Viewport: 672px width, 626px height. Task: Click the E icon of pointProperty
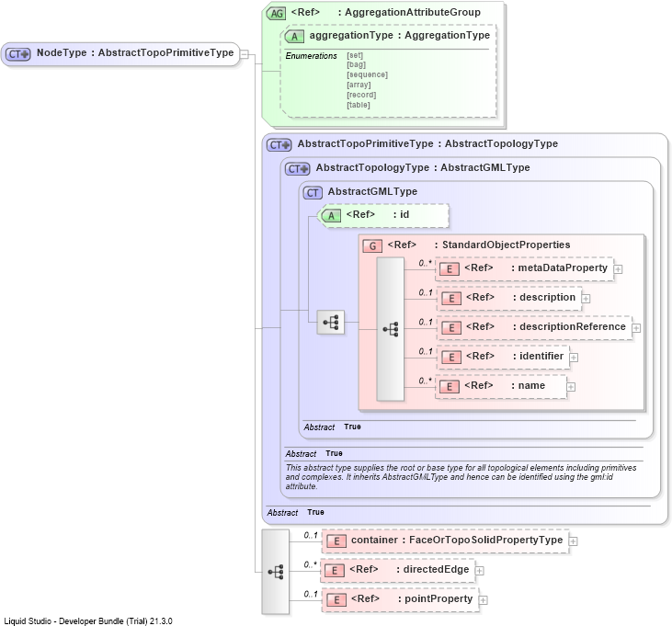point(336,600)
